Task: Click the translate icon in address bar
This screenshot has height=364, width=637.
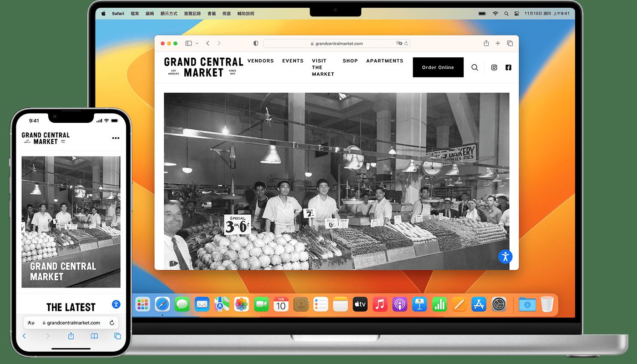Action: click(x=399, y=44)
